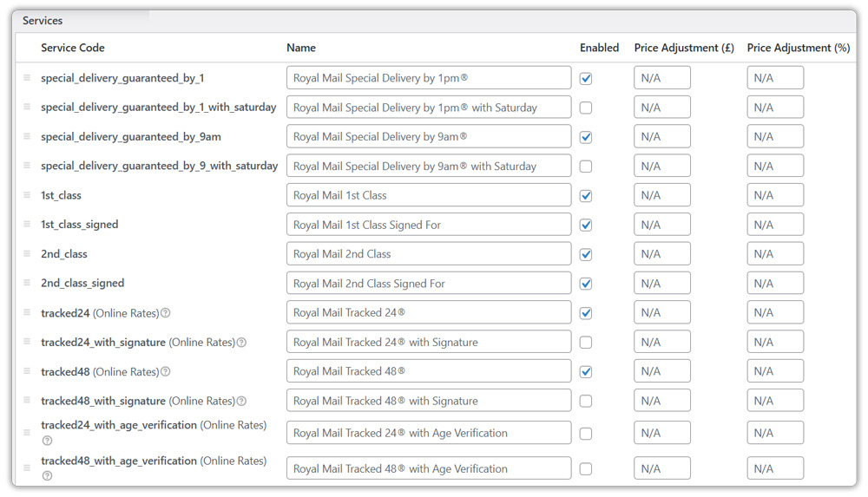This screenshot has height=497, width=868.
Task: Select the 2nd_class service code text
Action: tap(64, 254)
